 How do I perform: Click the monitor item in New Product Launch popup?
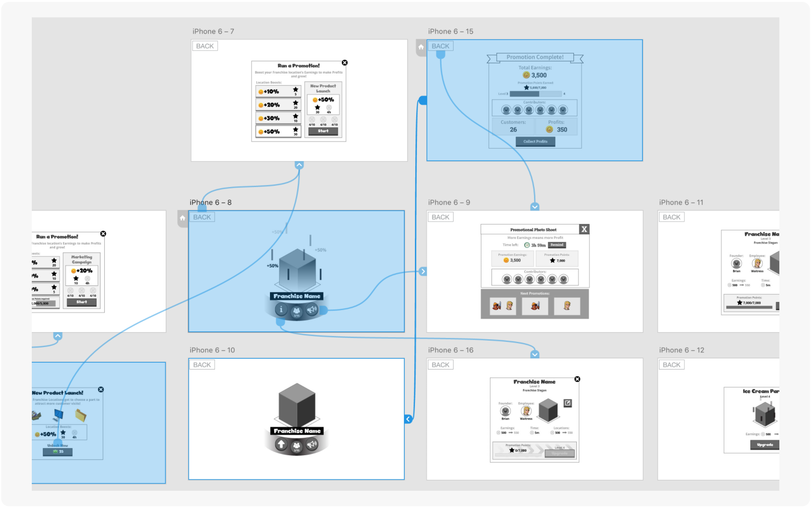(x=58, y=415)
